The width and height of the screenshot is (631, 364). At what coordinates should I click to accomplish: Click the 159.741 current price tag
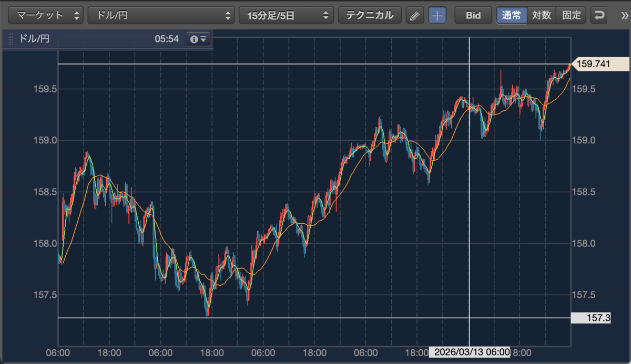point(599,64)
